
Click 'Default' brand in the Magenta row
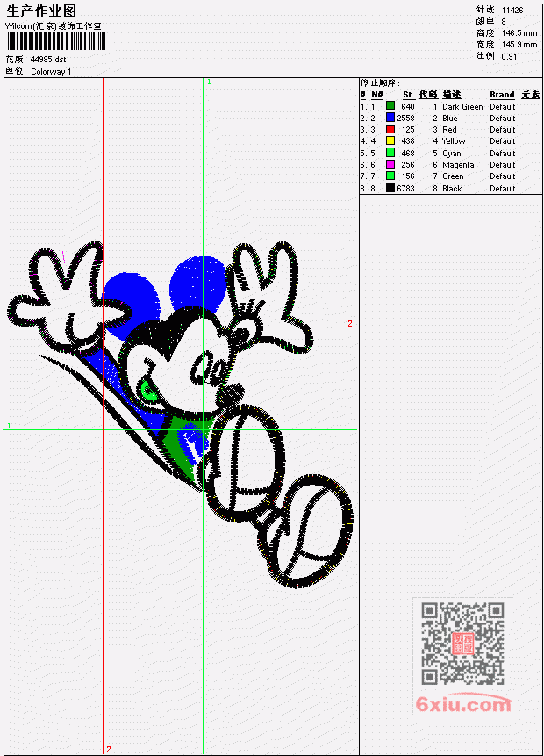click(503, 165)
